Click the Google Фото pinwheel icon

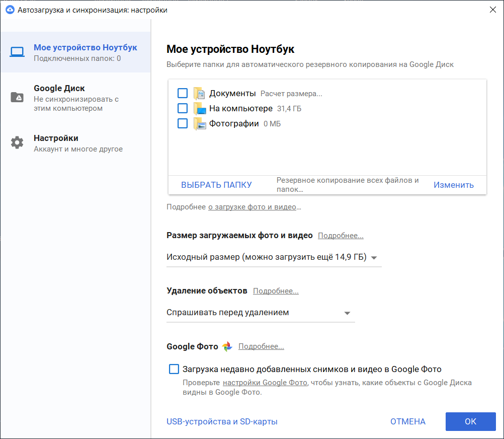coord(227,346)
